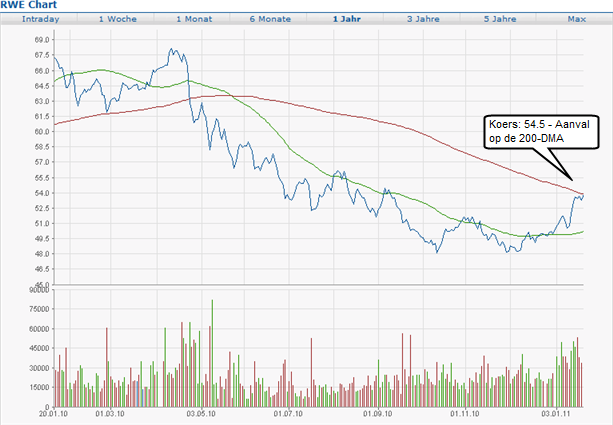
Task: Open the 1 Monat chart view
Action: [x=193, y=19]
